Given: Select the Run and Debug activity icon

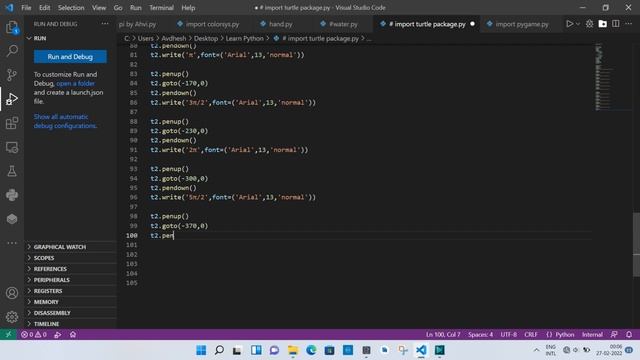Looking at the screenshot, I should [12, 99].
